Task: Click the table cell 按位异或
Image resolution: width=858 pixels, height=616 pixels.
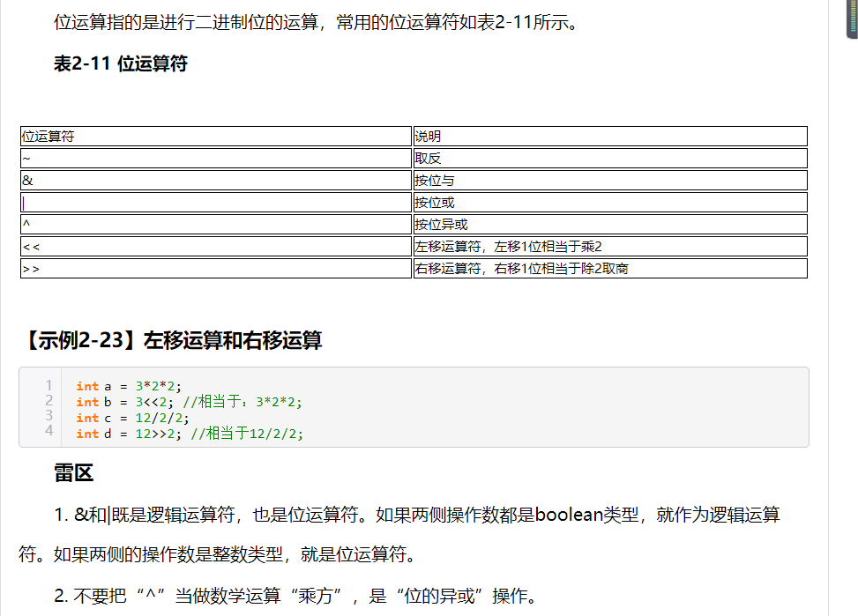Action: [610, 225]
